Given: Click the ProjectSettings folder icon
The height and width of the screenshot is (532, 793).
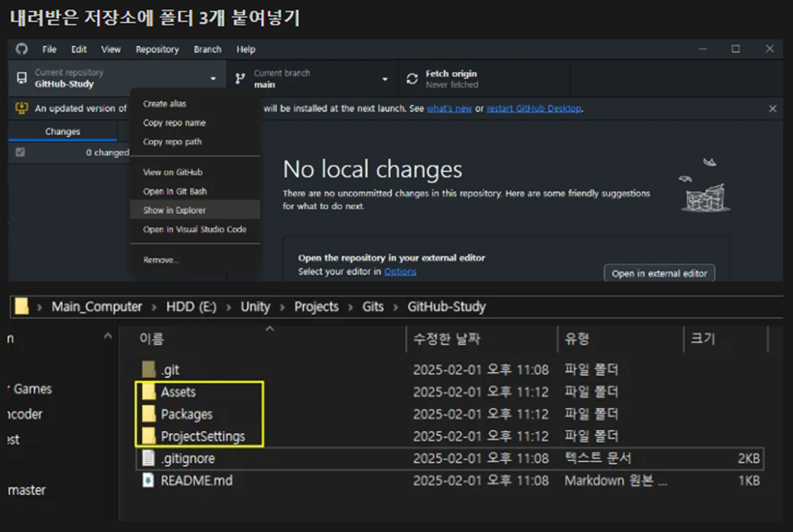Looking at the screenshot, I should click(148, 436).
